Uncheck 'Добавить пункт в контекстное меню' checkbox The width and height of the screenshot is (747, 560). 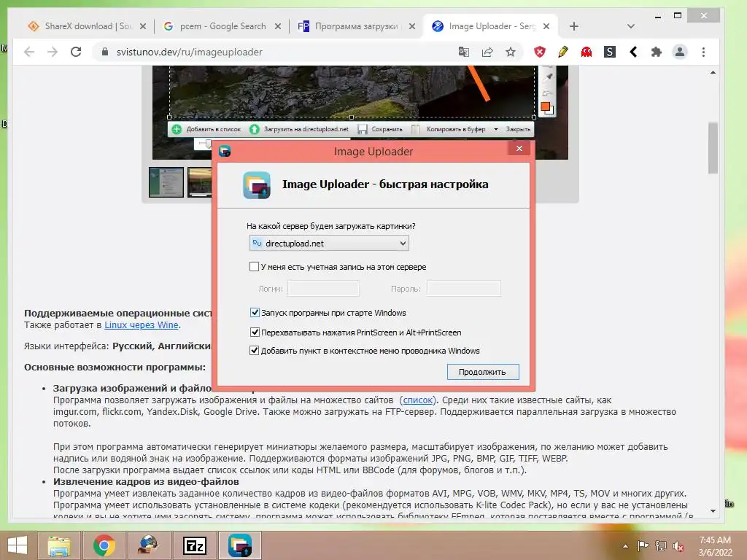[x=255, y=351]
